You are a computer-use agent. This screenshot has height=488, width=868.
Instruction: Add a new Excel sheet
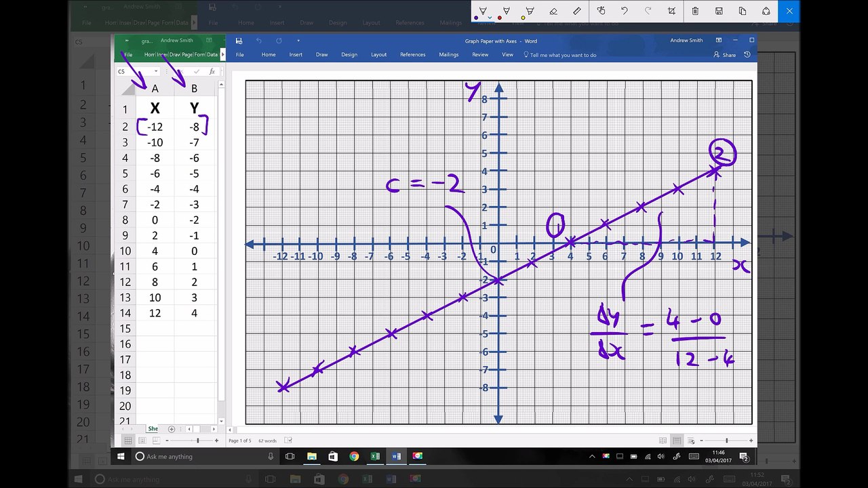(x=172, y=429)
